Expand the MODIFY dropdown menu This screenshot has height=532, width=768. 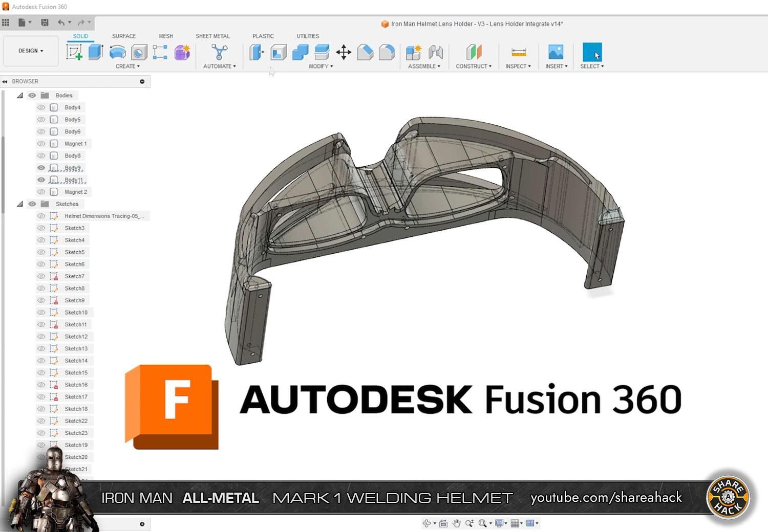(321, 66)
